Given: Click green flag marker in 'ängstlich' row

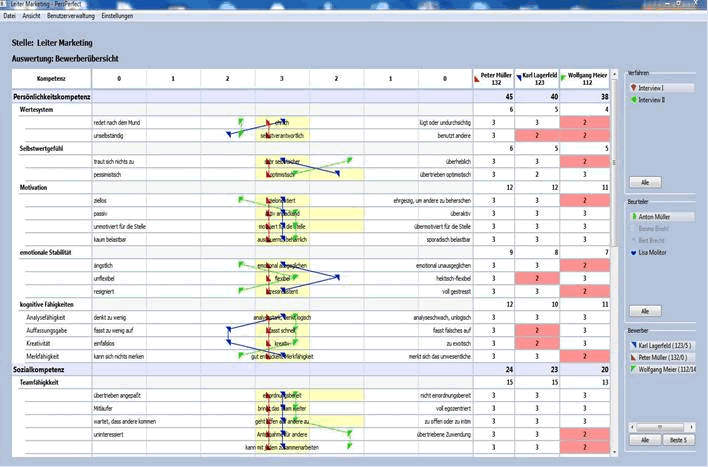Looking at the screenshot, I should 241,264.
